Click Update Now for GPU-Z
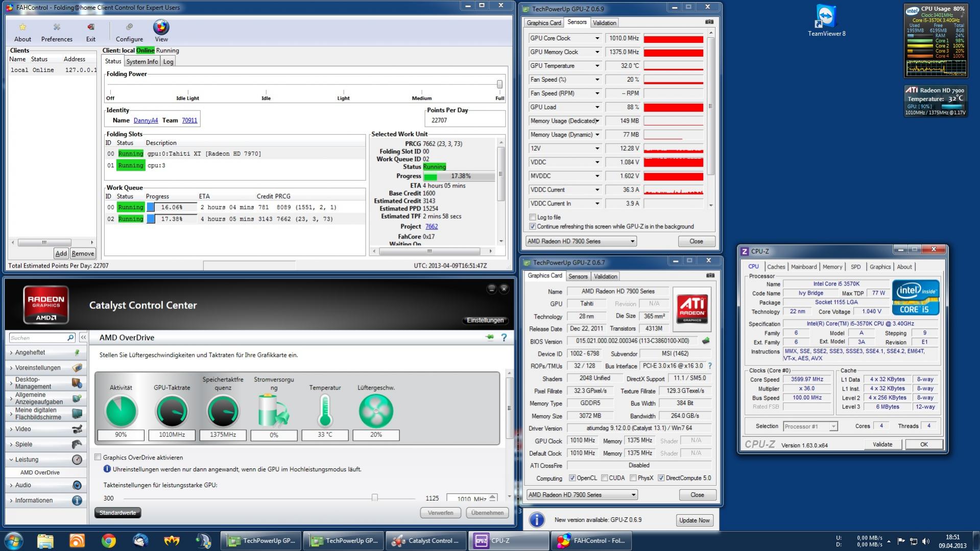 point(694,520)
